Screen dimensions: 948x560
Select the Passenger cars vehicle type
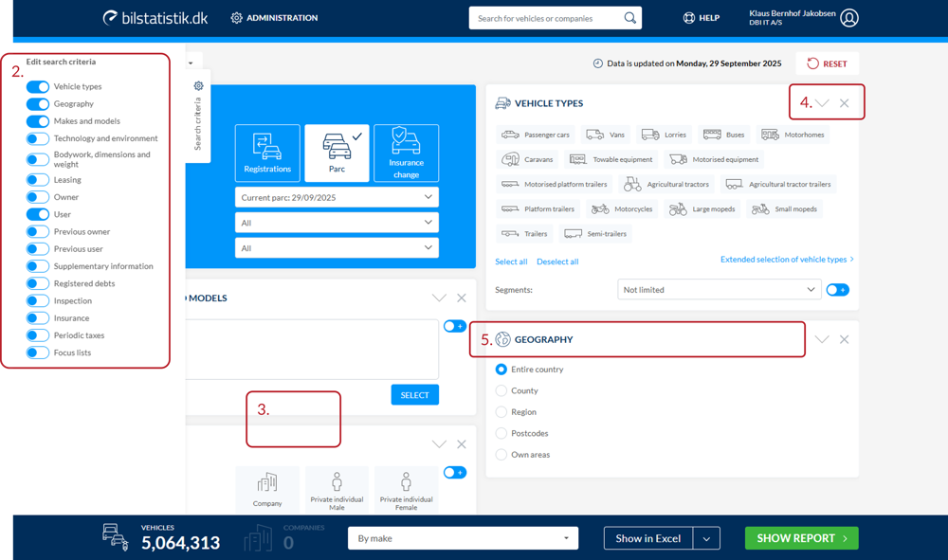coord(536,135)
